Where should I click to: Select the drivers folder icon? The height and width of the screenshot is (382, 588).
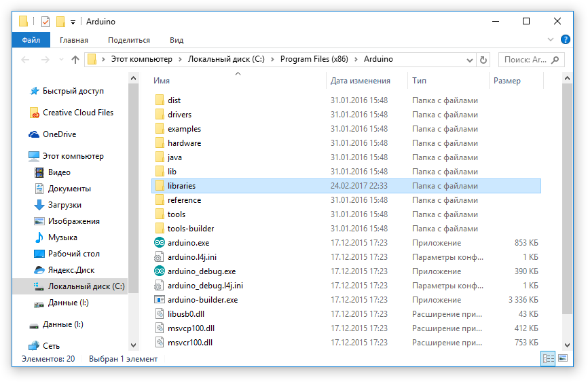coord(160,115)
